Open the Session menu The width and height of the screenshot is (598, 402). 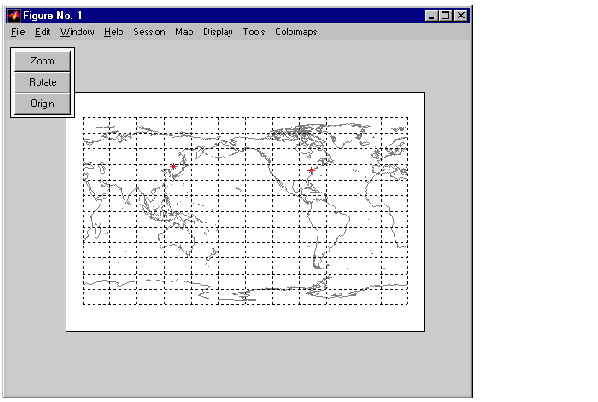149,32
